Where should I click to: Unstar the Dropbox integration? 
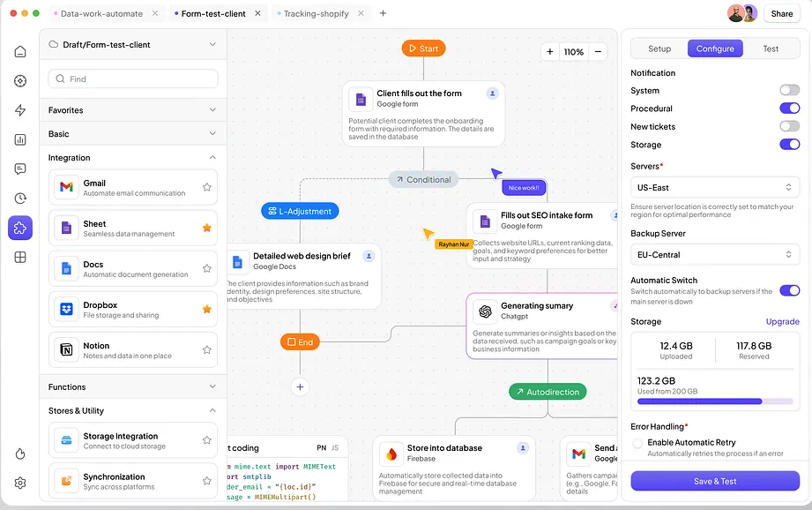pos(207,309)
